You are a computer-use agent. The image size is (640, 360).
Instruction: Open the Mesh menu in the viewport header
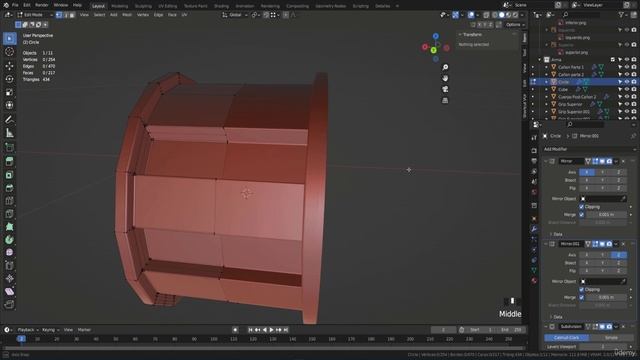click(x=127, y=15)
